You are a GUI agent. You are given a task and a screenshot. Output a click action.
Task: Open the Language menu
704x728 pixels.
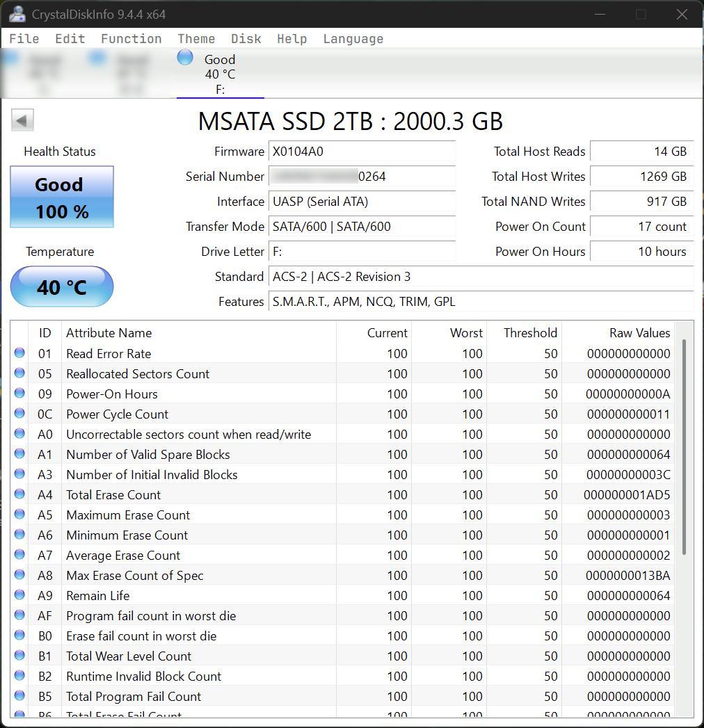pos(353,39)
